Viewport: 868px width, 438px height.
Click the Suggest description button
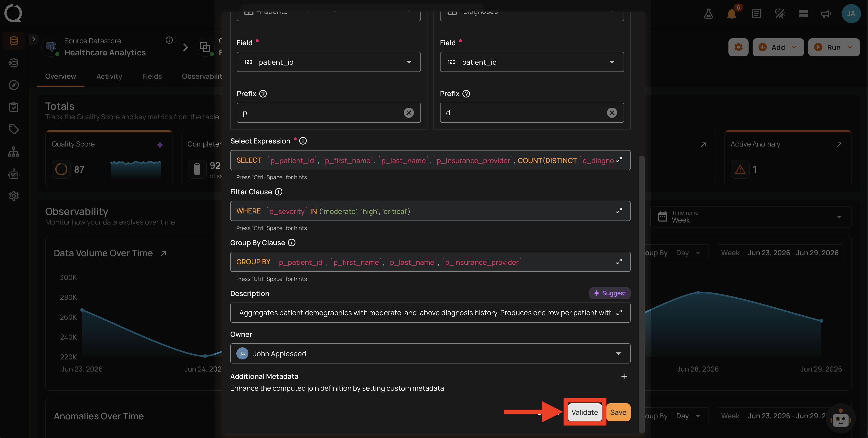click(x=610, y=293)
